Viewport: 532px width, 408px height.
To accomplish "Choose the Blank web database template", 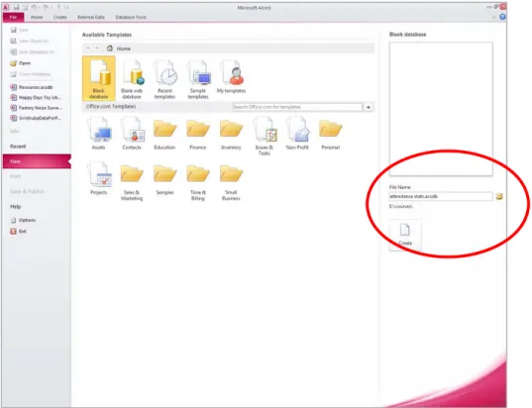I will tap(132, 79).
